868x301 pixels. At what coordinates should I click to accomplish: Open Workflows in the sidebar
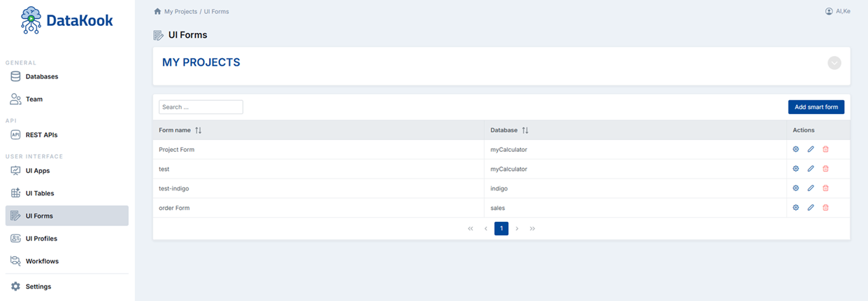coord(67,261)
